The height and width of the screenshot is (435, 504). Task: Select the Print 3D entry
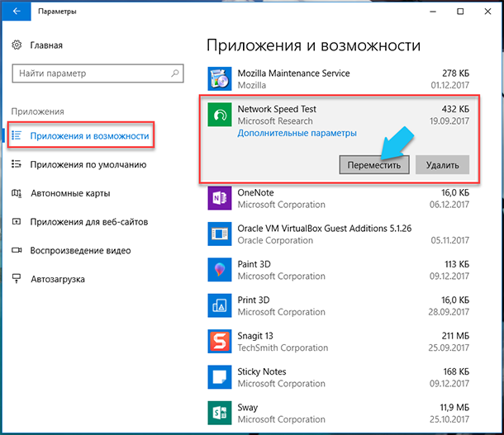338,305
